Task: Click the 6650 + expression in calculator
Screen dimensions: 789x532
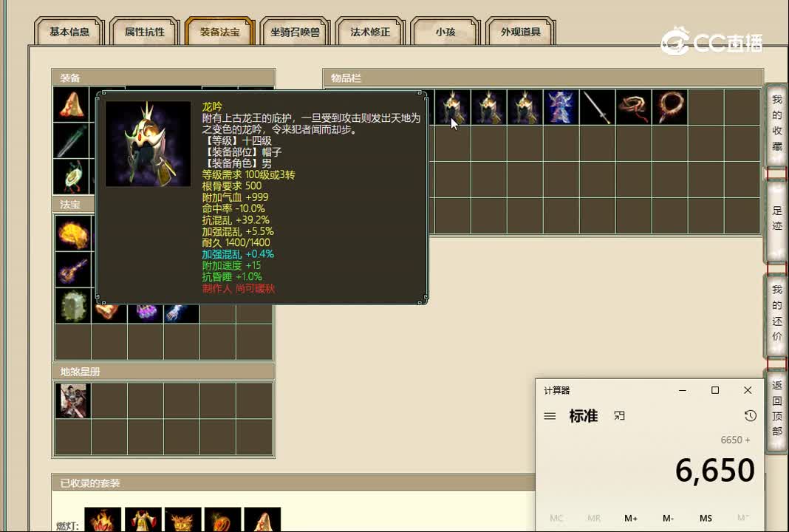Action: [735, 440]
